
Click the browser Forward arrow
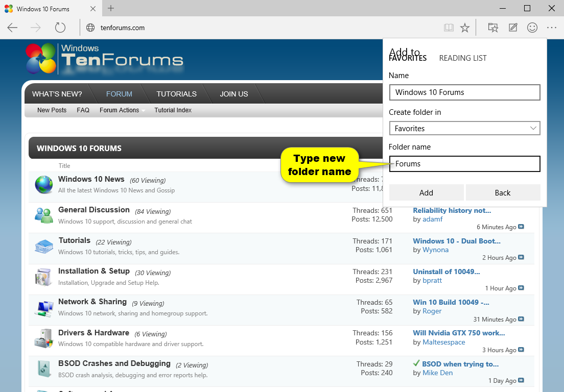coord(36,28)
